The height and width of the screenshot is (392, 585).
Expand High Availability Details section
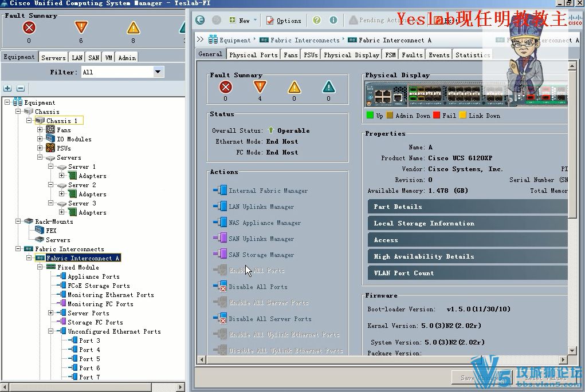468,256
